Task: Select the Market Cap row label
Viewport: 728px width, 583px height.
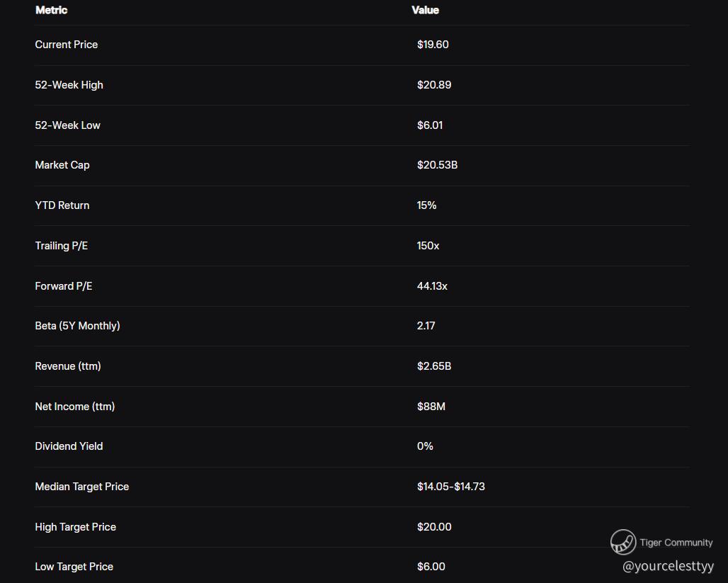Action: tap(62, 165)
